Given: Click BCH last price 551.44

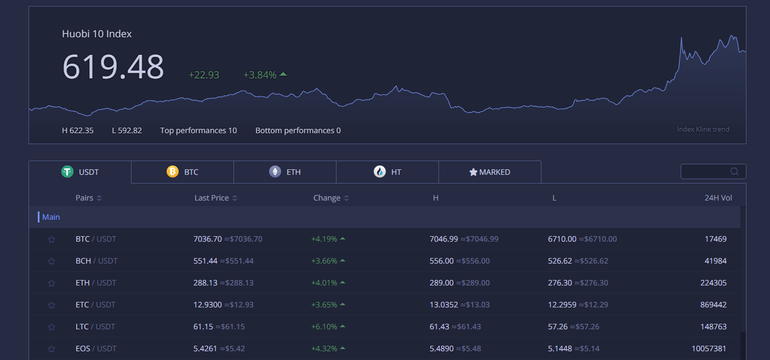Looking at the screenshot, I should tap(205, 261).
